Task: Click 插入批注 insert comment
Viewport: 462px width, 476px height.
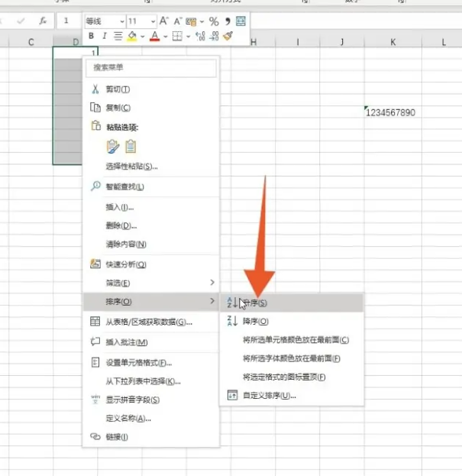Action: tap(127, 342)
